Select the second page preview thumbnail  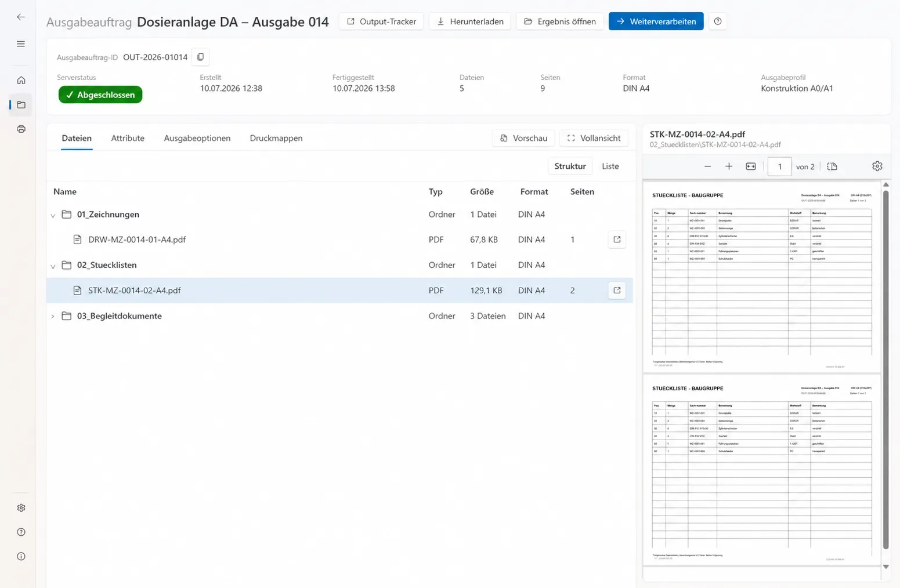click(762, 470)
